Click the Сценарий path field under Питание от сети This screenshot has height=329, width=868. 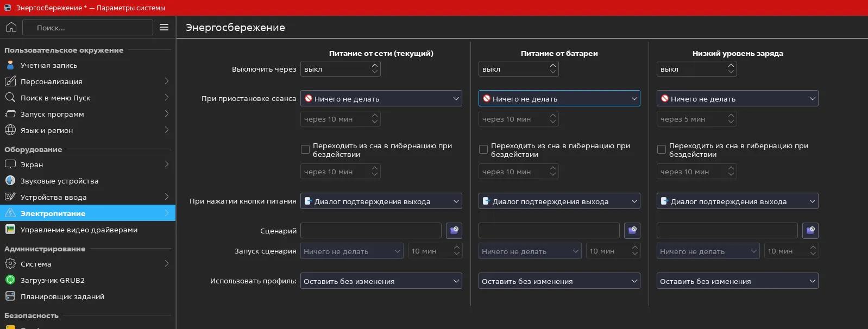click(x=371, y=231)
